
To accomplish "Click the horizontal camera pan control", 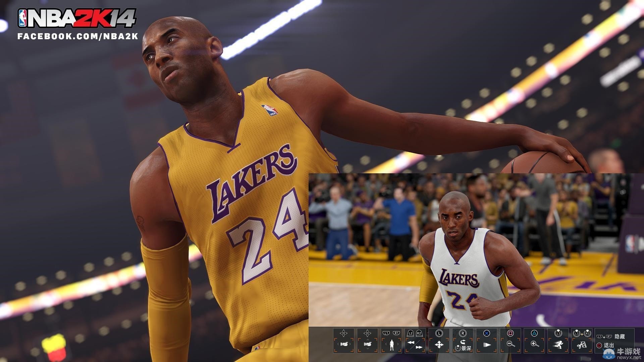I will coord(343,341).
